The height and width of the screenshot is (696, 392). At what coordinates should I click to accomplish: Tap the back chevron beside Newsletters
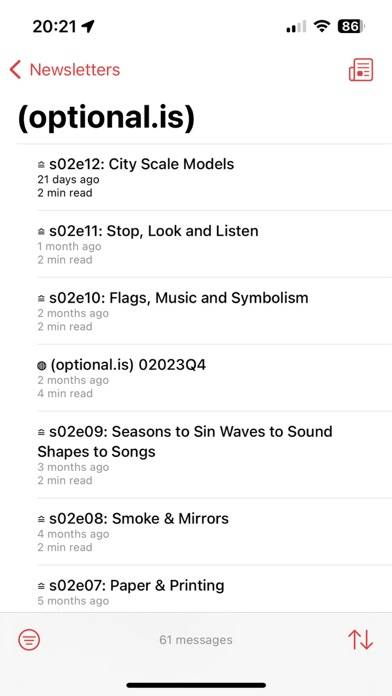click(x=15, y=70)
